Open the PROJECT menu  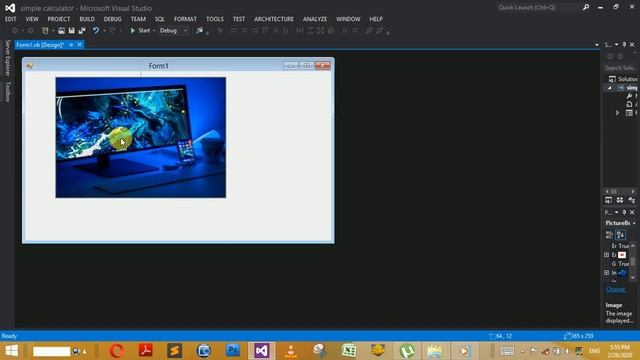59,19
